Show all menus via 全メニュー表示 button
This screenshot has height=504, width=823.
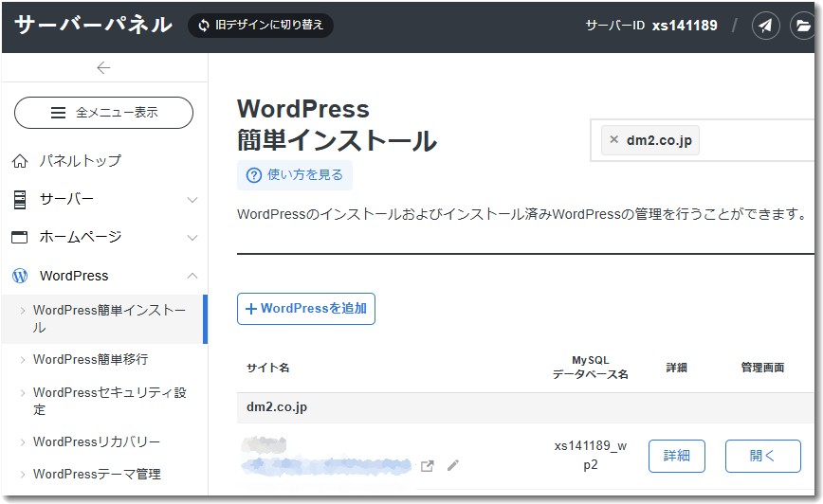[x=103, y=112]
